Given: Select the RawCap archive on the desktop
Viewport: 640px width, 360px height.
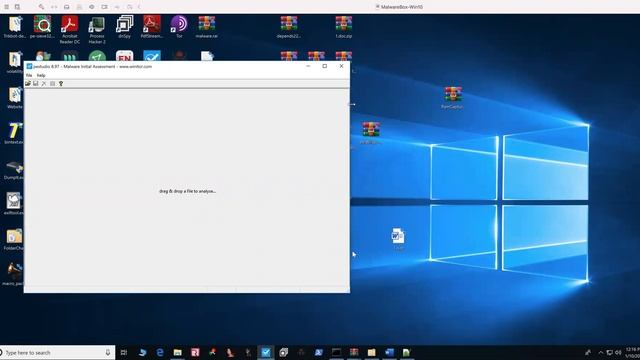Looking at the screenshot, I should coord(452,98).
